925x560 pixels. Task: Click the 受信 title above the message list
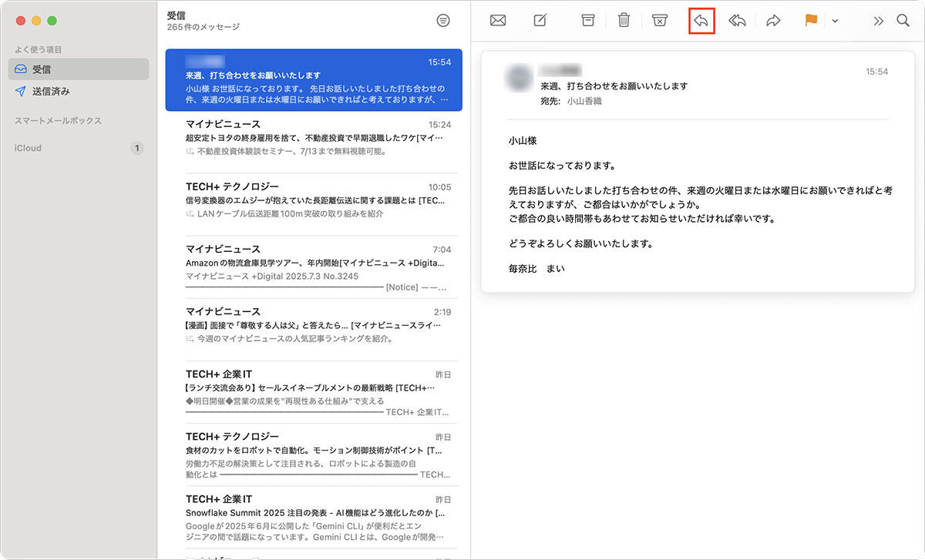pyautogui.click(x=176, y=15)
